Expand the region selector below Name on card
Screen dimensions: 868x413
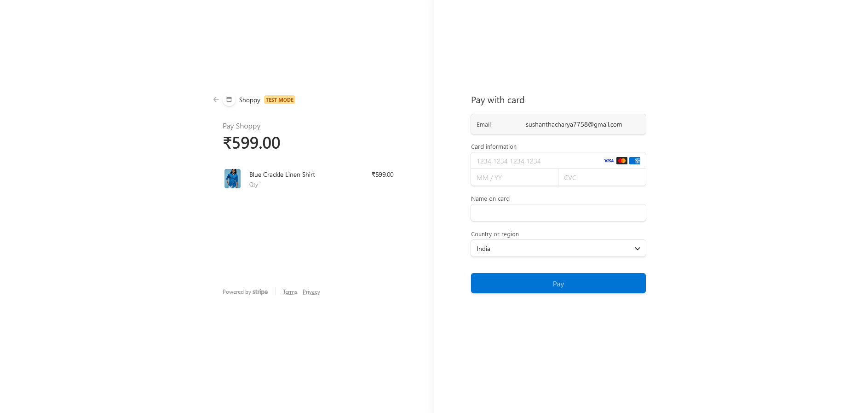(558, 248)
